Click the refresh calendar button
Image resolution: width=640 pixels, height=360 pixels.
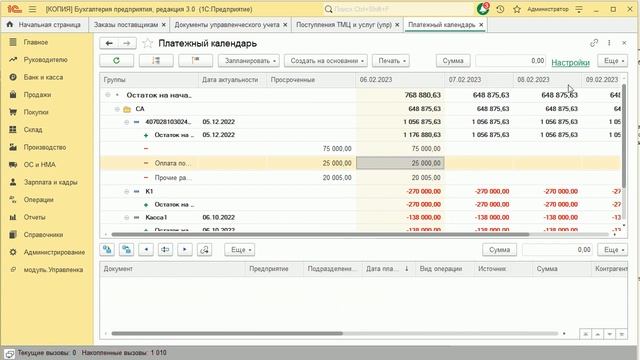point(116,60)
